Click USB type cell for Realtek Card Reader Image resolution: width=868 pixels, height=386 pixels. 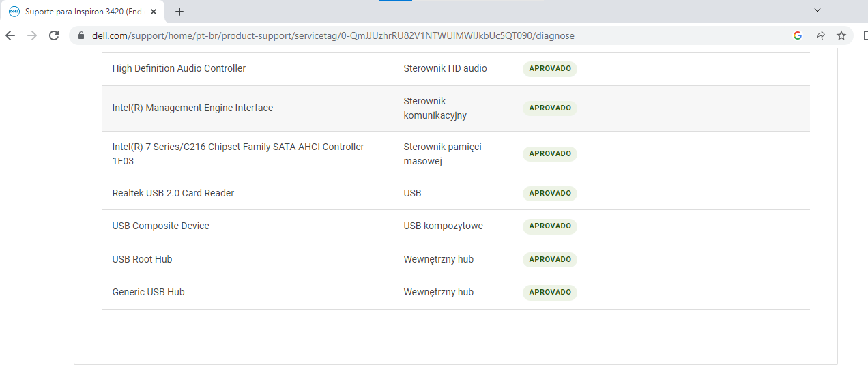413,193
